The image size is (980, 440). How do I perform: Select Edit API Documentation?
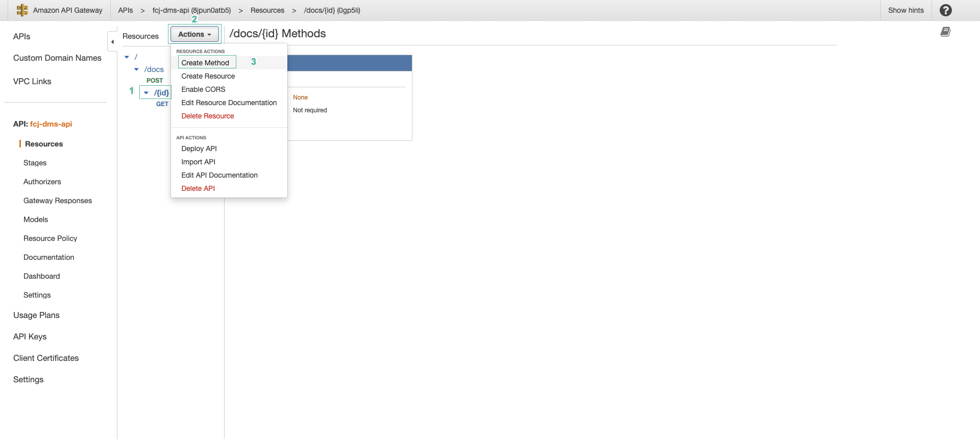219,175
